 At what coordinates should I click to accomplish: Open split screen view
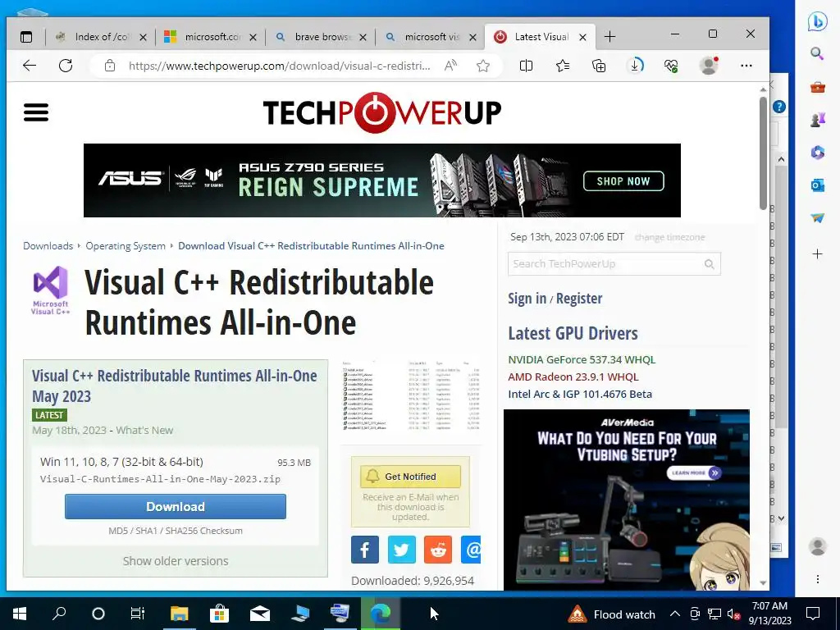click(x=526, y=66)
